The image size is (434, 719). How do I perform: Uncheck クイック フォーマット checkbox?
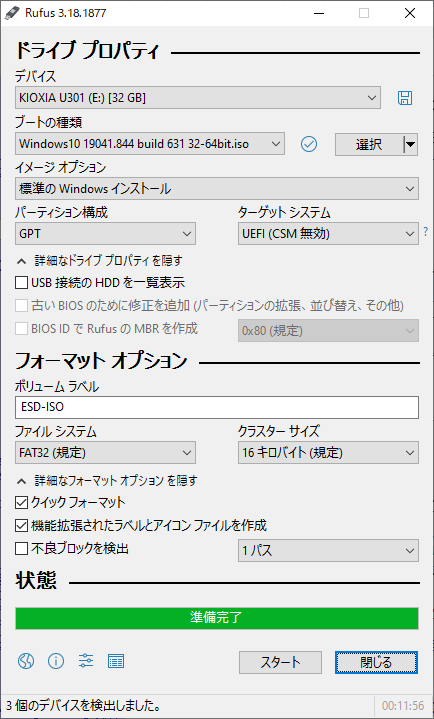click(21, 503)
